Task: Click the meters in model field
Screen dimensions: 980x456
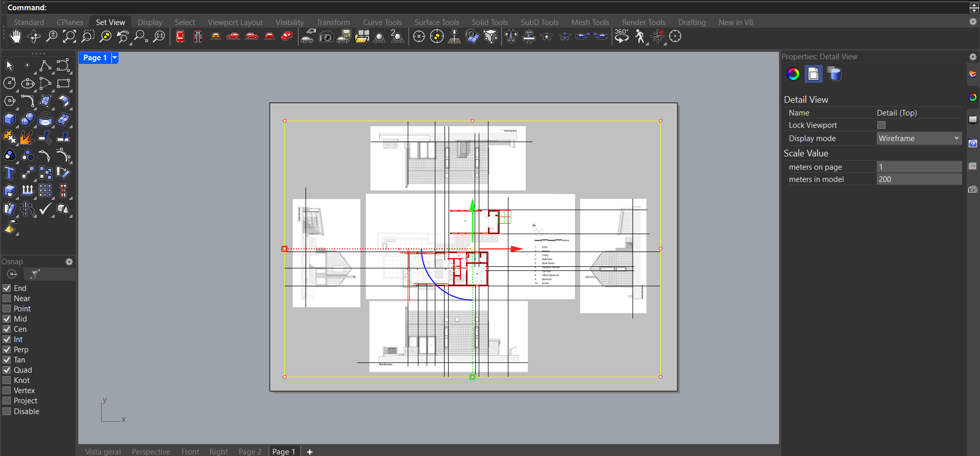Action: (x=919, y=179)
